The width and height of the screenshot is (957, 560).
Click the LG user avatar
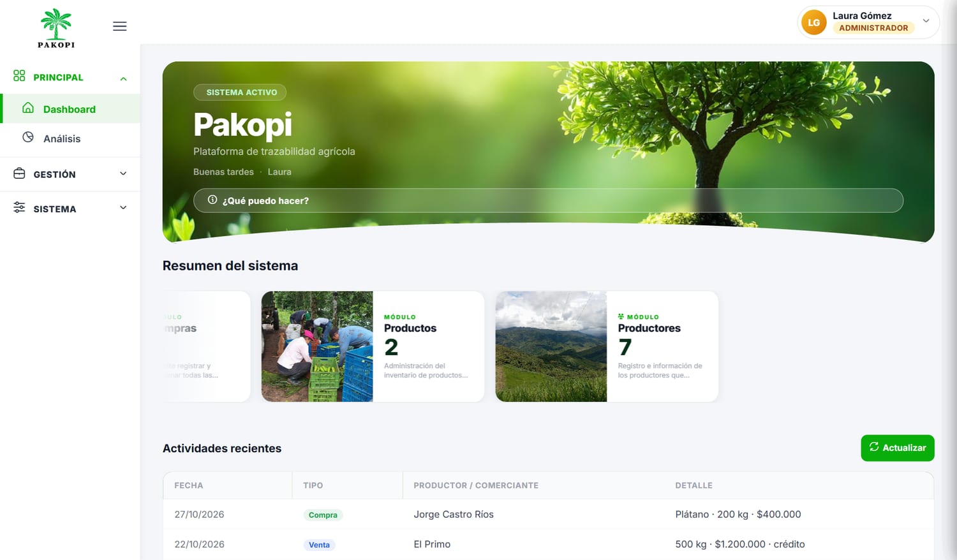tap(814, 22)
